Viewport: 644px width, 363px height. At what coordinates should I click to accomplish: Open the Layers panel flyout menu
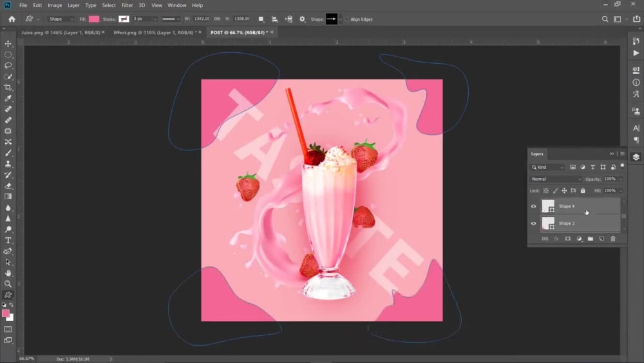622,153
